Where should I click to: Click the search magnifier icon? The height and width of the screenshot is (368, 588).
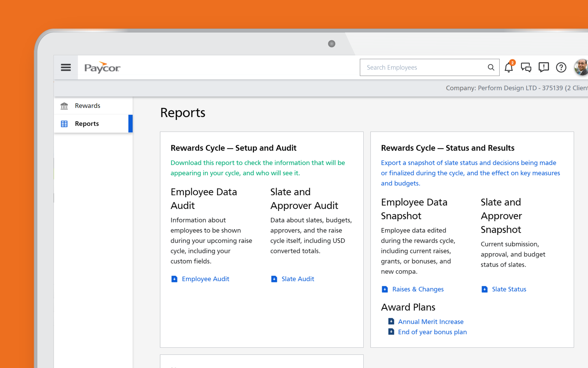[x=491, y=67]
